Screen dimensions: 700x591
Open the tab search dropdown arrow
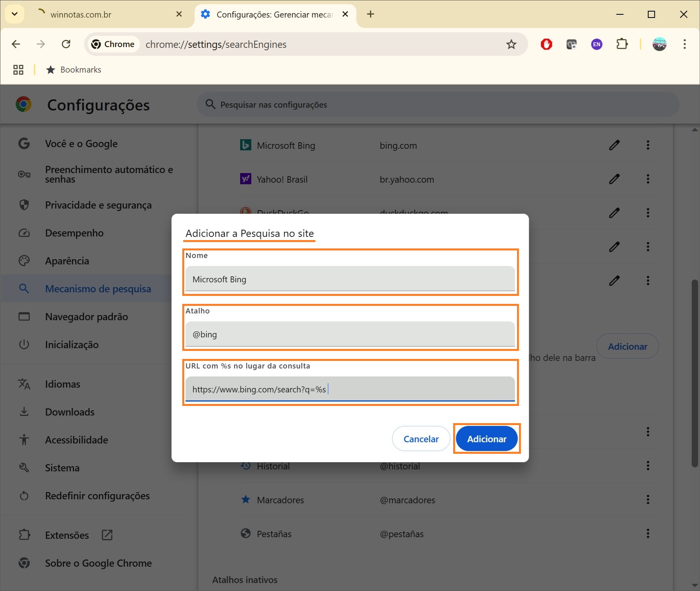(14, 14)
